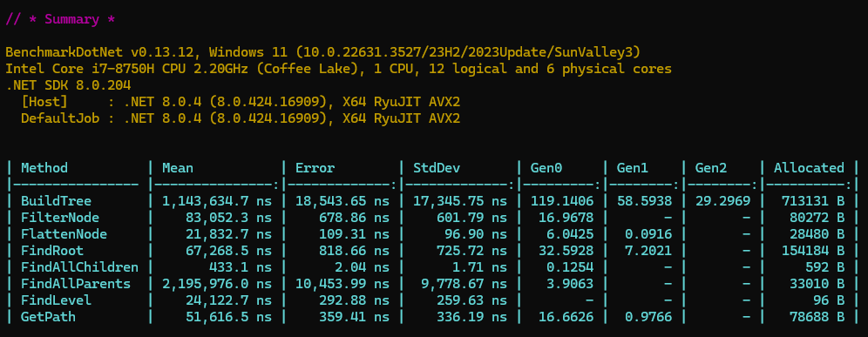This screenshot has width=868, height=337.
Task: Click the FindAllParents method name
Action: coord(76,284)
